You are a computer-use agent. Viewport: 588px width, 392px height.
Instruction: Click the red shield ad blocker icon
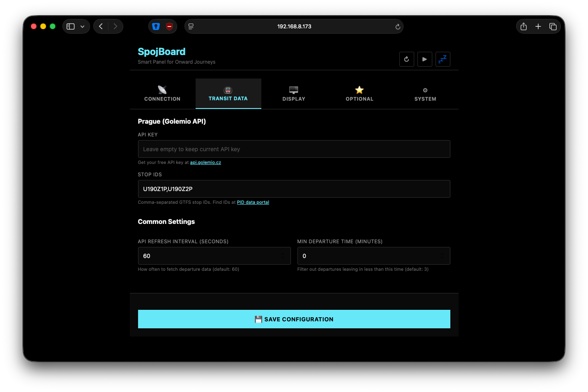click(x=169, y=26)
